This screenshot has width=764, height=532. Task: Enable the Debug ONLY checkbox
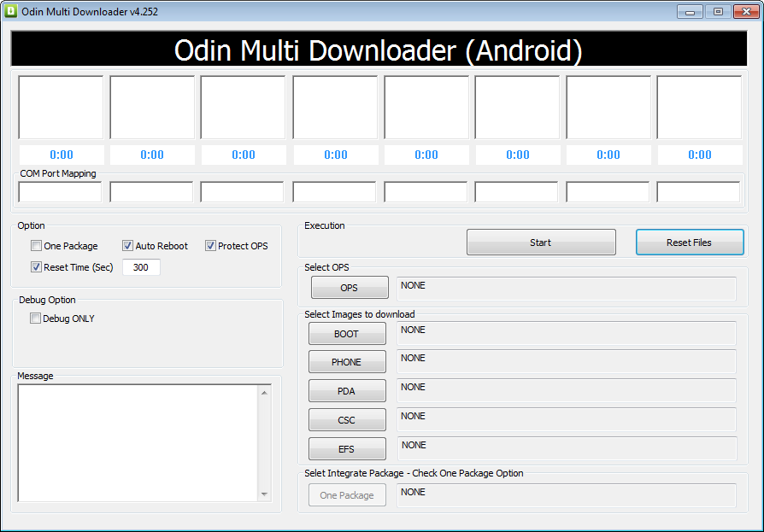coord(36,319)
